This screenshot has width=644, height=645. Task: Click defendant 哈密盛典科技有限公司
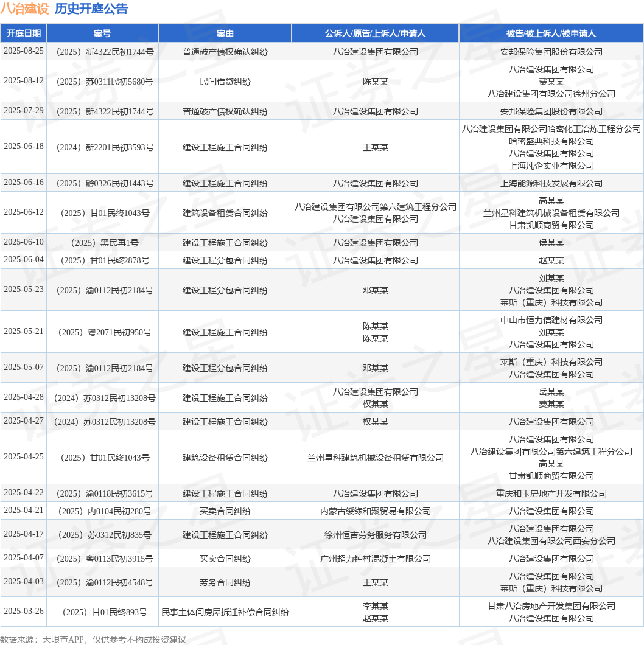click(x=551, y=142)
